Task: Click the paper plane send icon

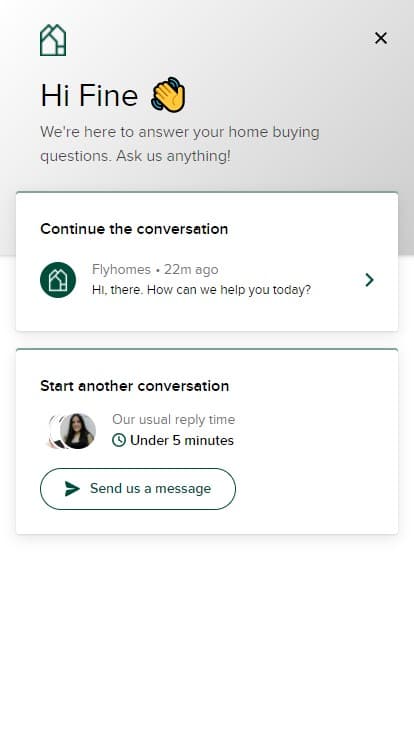Action: (x=72, y=489)
